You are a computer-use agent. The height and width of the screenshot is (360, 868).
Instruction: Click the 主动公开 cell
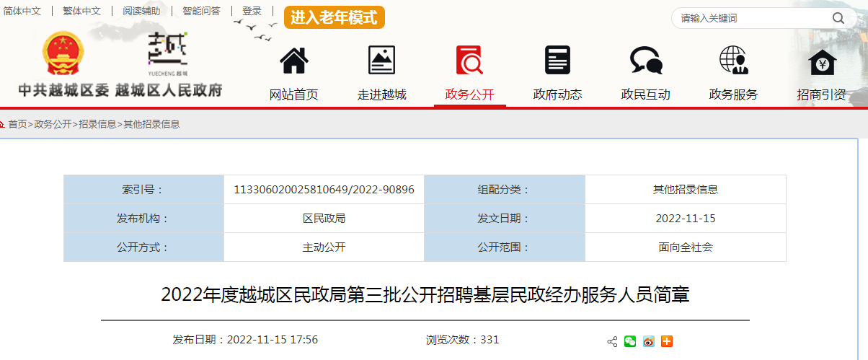[x=324, y=247]
